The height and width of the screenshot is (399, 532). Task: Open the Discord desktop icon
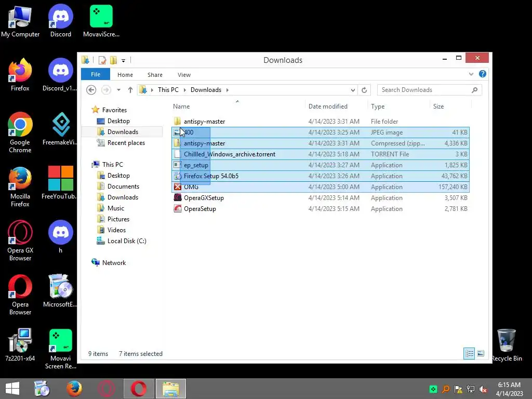(x=60, y=21)
